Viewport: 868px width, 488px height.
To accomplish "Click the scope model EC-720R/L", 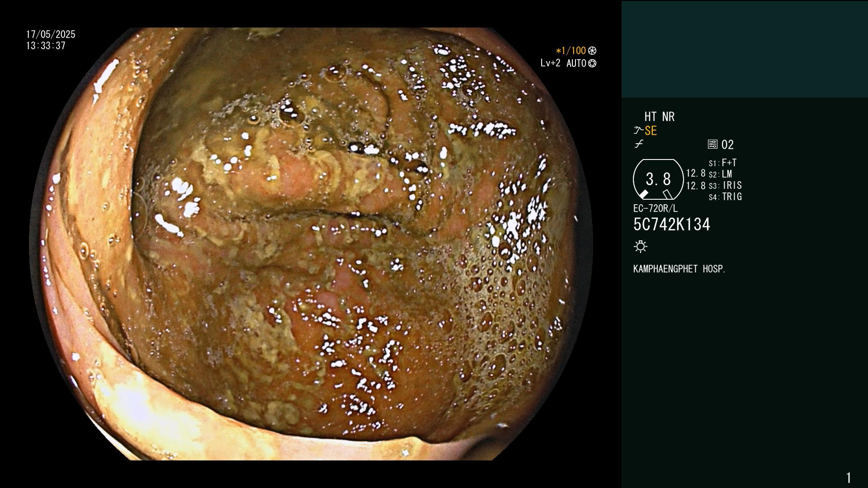I will point(656,209).
